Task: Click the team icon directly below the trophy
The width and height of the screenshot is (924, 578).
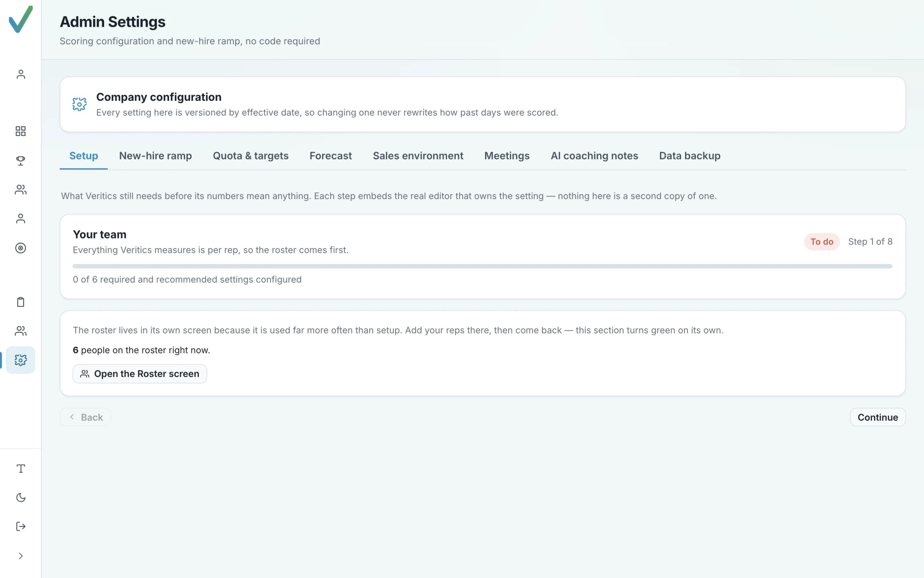Action: [21, 190]
